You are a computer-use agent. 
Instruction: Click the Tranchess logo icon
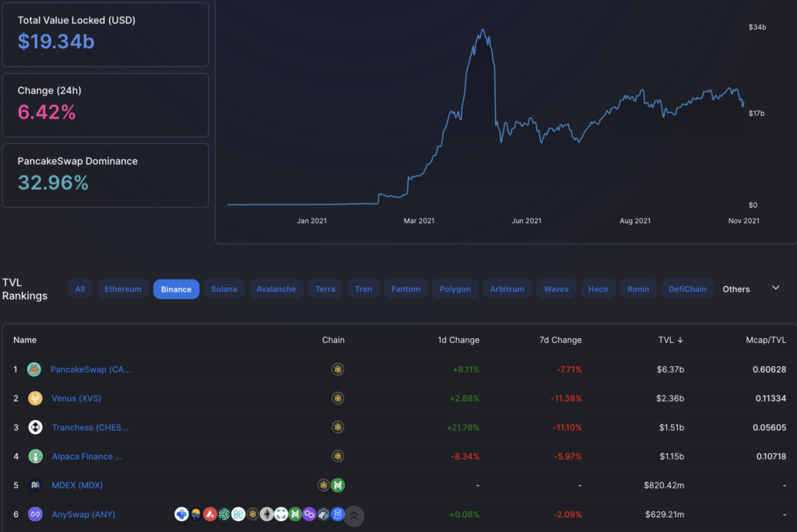(x=33, y=427)
